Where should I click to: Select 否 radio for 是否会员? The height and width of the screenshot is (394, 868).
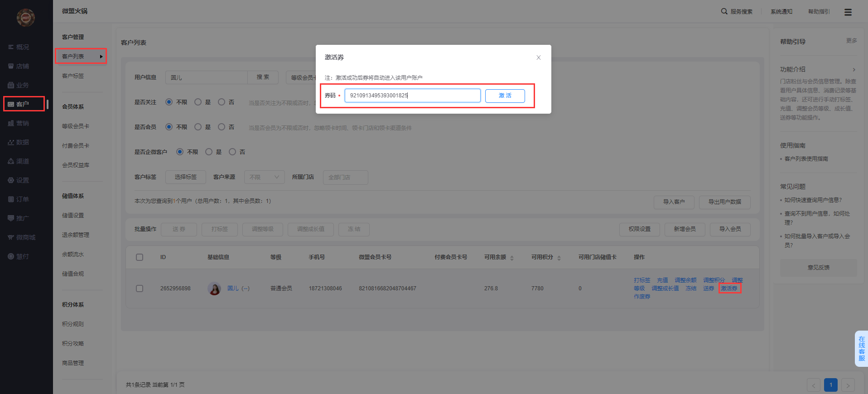[222, 127]
